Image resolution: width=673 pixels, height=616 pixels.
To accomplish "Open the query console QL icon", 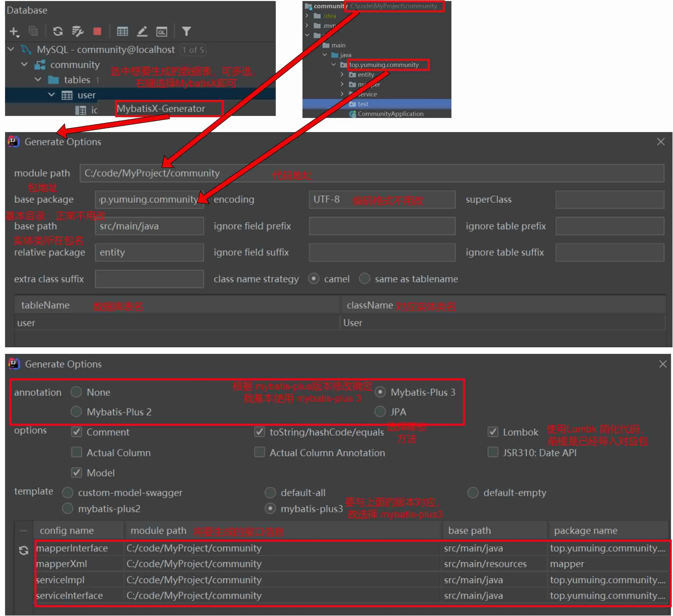I will [162, 32].
